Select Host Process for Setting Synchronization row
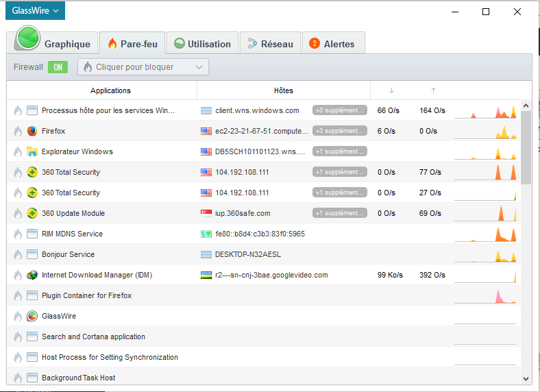540x392 pixels. (x=263, y=357)
